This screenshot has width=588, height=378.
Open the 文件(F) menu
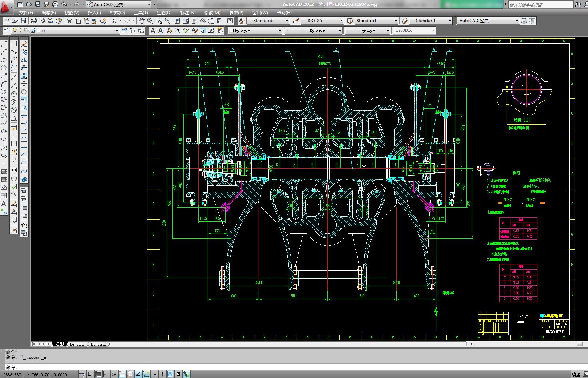click(x=26, y=12)
